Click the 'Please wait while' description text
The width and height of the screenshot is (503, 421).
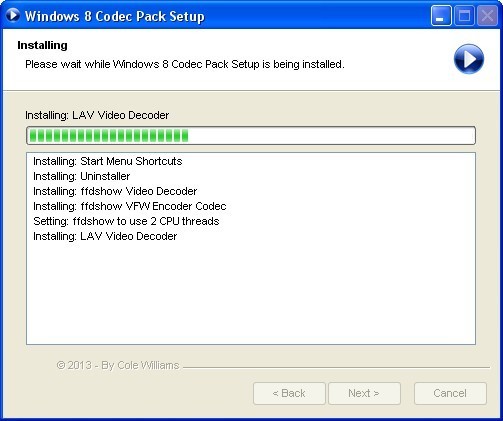(x=185, y=64)
